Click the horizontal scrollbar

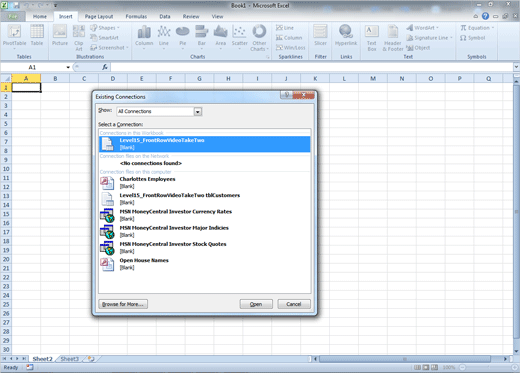point(405,359)
